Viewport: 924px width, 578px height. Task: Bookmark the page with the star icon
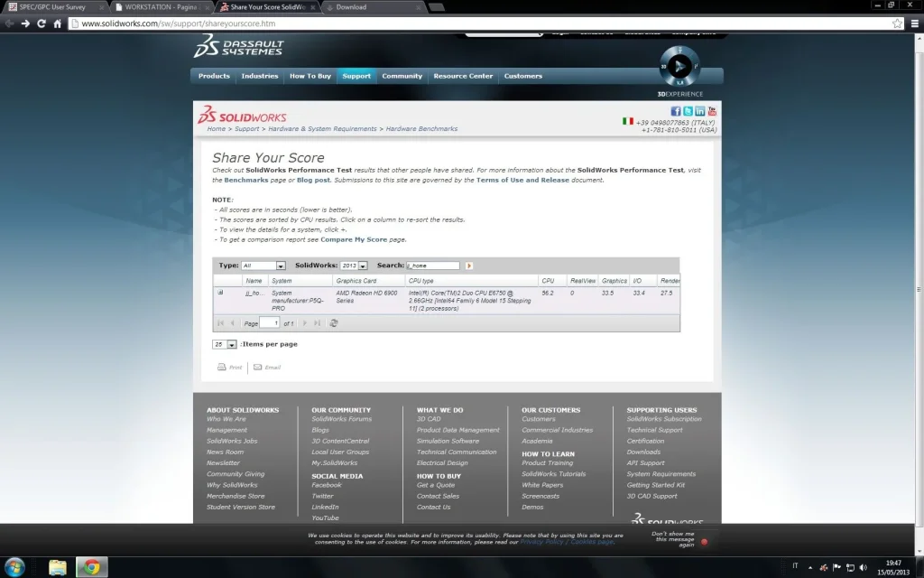[x=897, y=23]
